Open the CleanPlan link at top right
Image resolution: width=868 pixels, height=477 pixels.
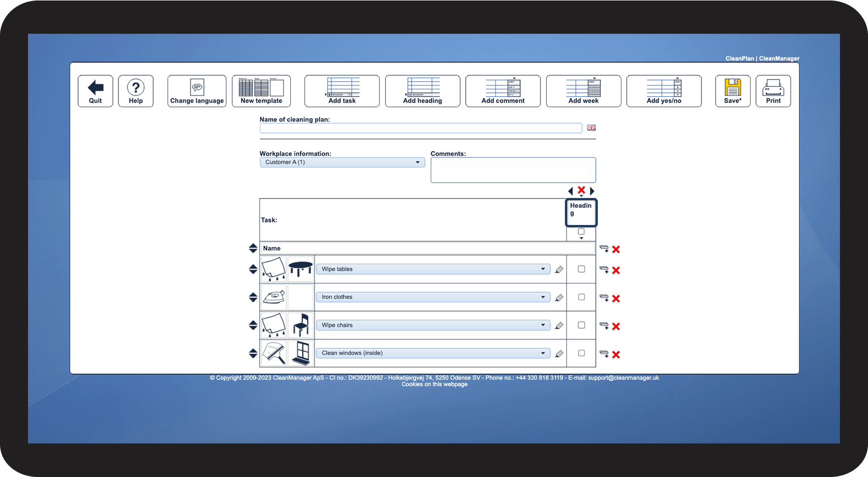click(x=740, y=58)
